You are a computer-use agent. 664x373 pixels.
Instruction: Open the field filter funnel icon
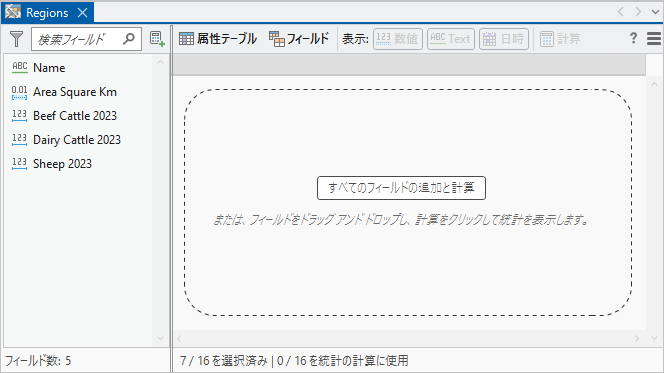[17, 39]
